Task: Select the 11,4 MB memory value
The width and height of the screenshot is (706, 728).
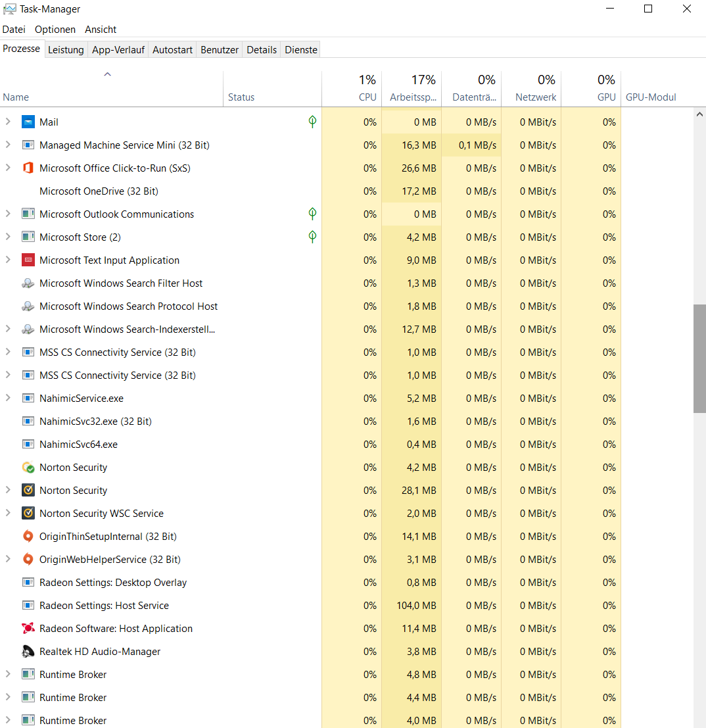Action: [419, 629]
